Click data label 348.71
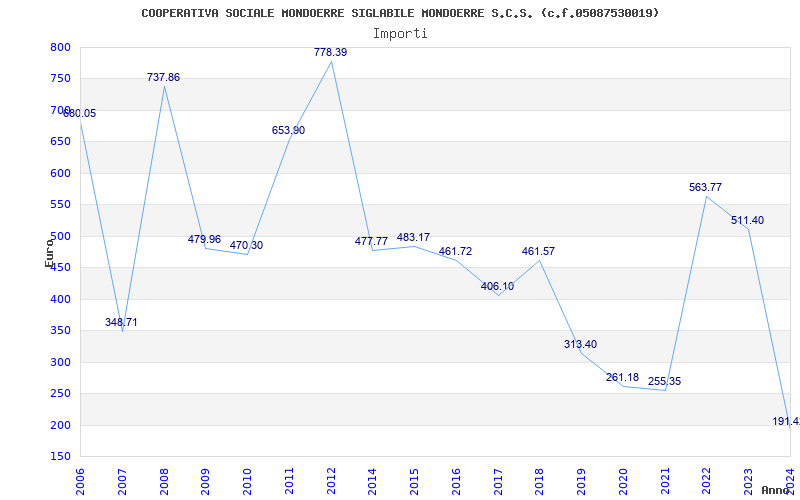The image size is (800, 500). 121,322
